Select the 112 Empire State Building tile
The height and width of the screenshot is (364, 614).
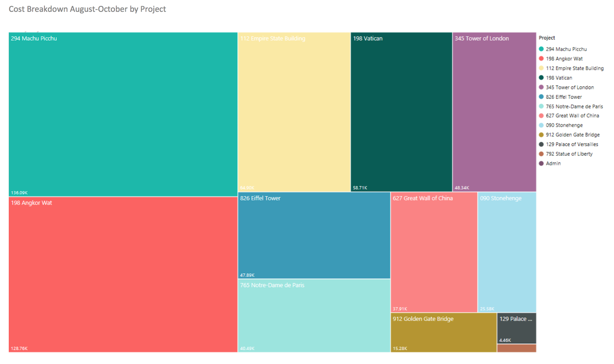point(294,112)
